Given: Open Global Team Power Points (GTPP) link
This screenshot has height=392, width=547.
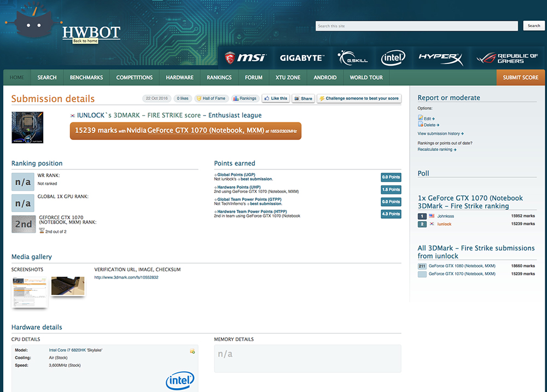Looking at the screenshot, I should click(249, 200).
